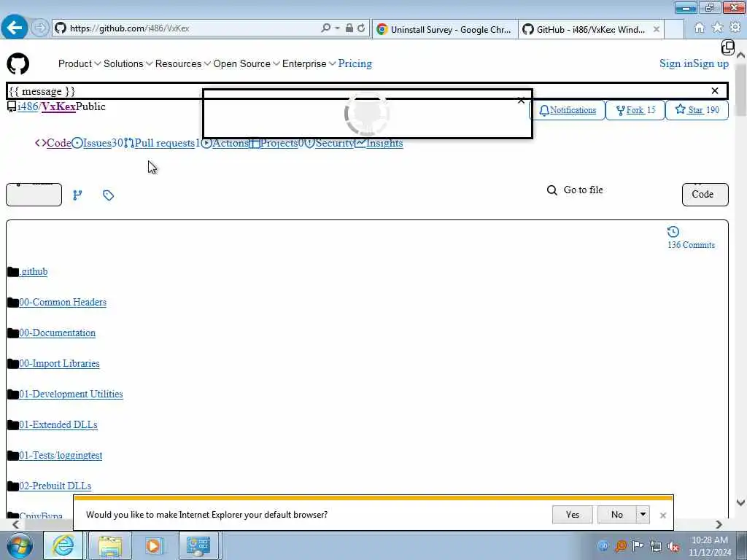Open the IE Favorites star icon
The width and height of the screenshot is (747, 560).
[x=717, y=28]
